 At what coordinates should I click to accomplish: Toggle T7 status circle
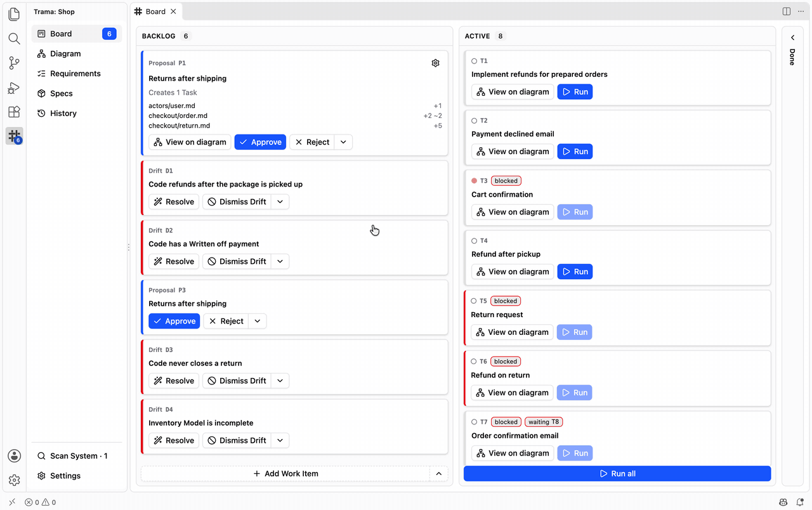point(474,422)
